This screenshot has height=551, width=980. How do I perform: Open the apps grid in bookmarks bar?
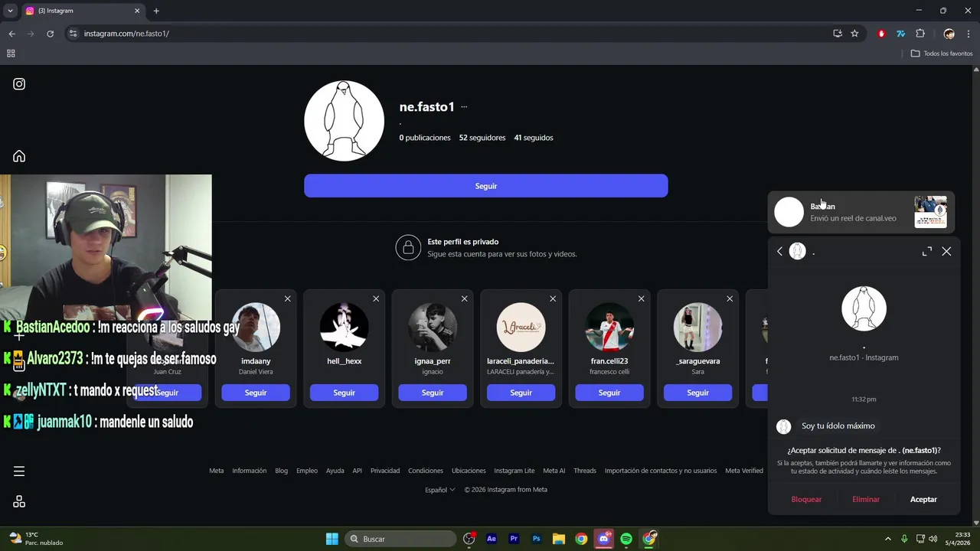11,54
